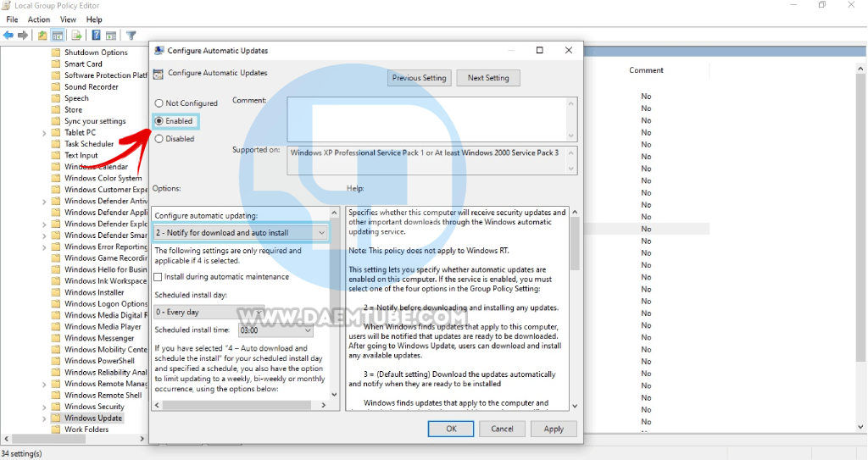This screenshot has height=460, width=868.
Task: Select the Disabled radio button
Action: click(x=159, y=139)
